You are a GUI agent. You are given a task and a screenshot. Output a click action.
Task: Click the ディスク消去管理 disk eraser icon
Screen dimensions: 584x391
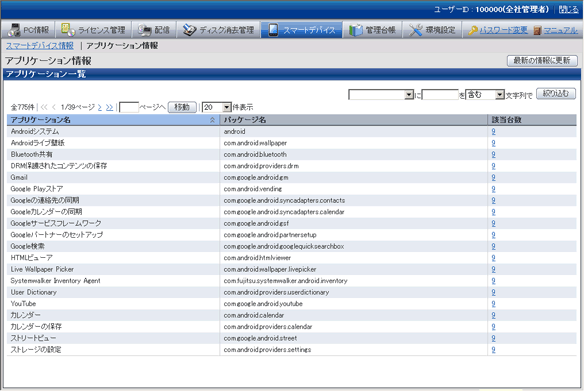point(190,30)
